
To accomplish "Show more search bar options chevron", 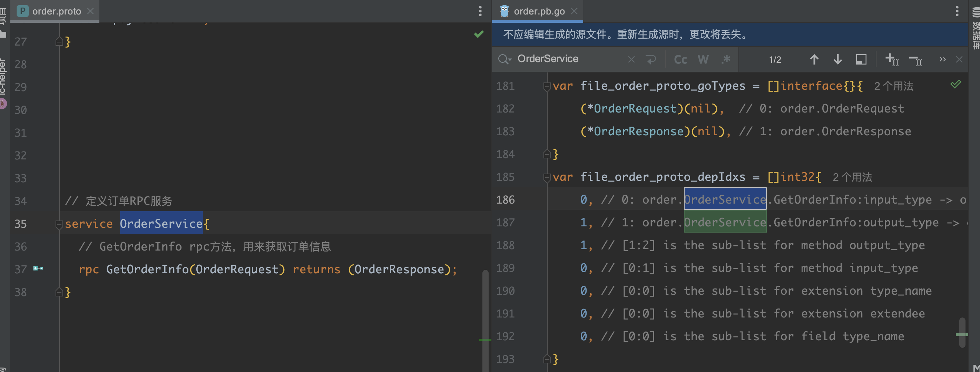I will point(942,59).
